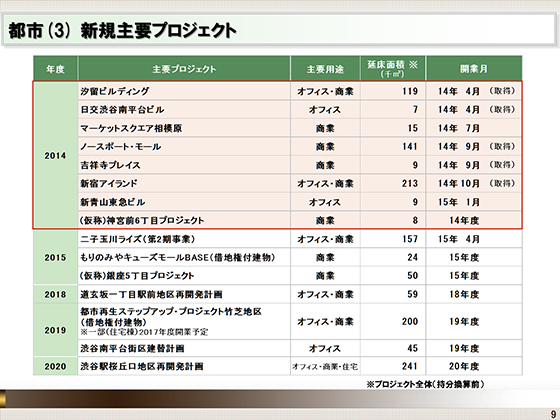
Task: Click page number 9
Action: point(553,414)
